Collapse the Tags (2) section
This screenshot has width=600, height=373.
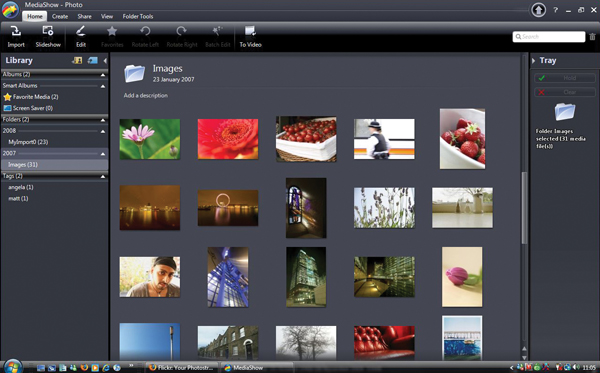coord(103,176)
